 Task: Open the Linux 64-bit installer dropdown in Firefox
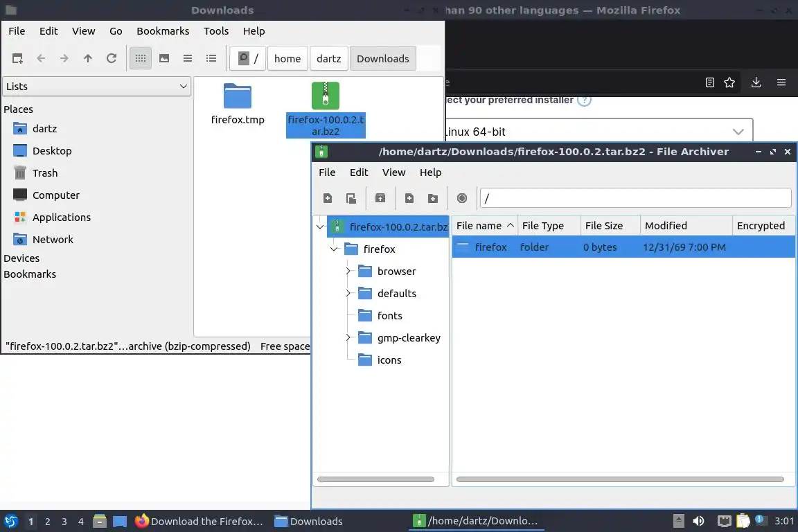[598, 132]
